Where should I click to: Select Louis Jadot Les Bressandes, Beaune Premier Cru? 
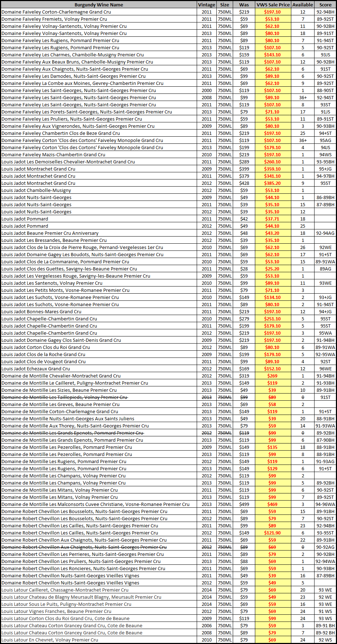coord(54,240)
